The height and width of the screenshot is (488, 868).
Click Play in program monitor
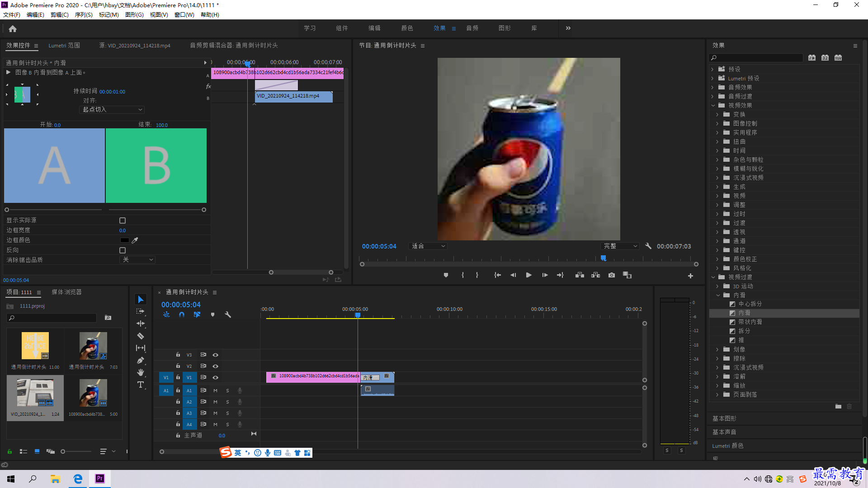pos(528,275)
